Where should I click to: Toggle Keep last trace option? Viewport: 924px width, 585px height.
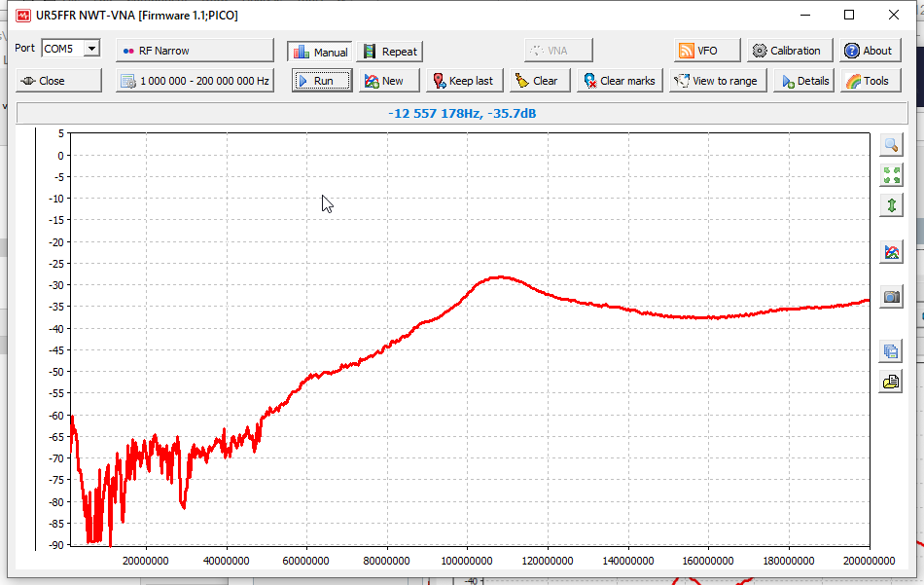pyautogui.click(x=463, y=81)
